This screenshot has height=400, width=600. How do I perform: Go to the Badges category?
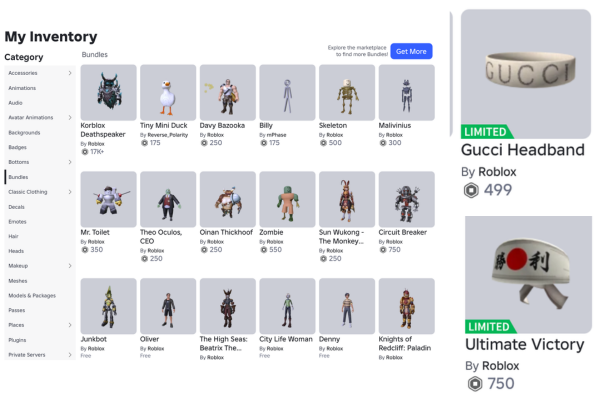18,147
